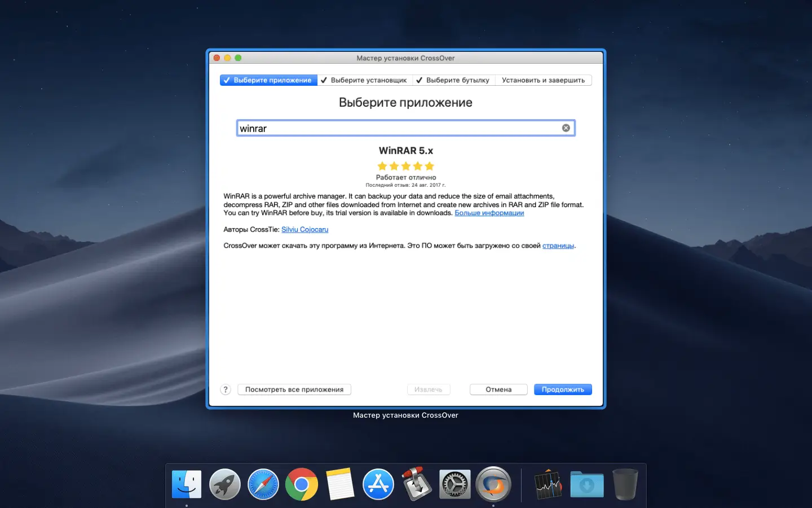The width and height of the screenshot is (812, 508).
Task: Launch Safari from the Dock
Action: point(263,484)
